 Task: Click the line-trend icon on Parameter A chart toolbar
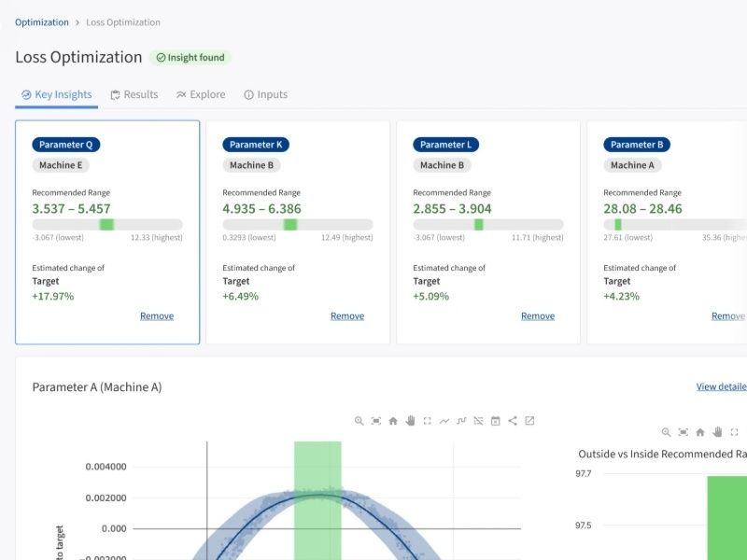tap(444, 421)
